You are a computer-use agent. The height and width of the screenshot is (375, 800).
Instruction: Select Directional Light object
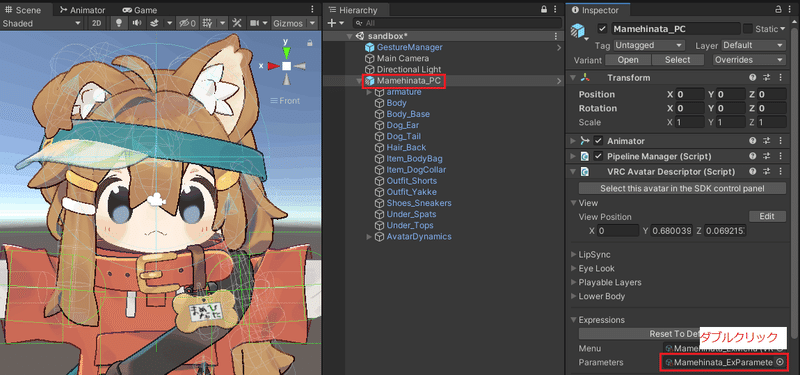[409, 69]
